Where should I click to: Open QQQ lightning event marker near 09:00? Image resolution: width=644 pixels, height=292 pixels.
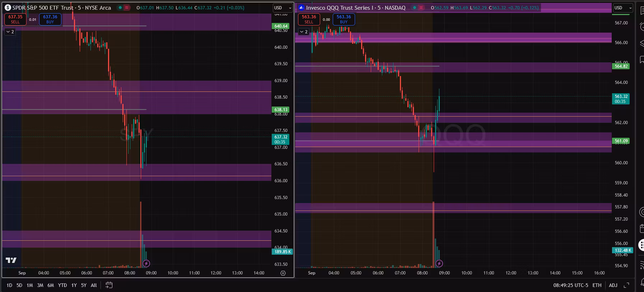(x=439, y=264)
